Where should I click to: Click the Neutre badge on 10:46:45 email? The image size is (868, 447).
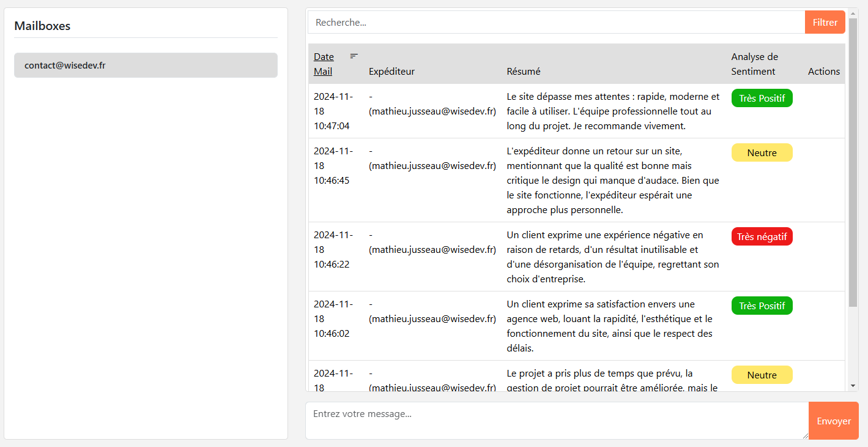pos(762,153)
